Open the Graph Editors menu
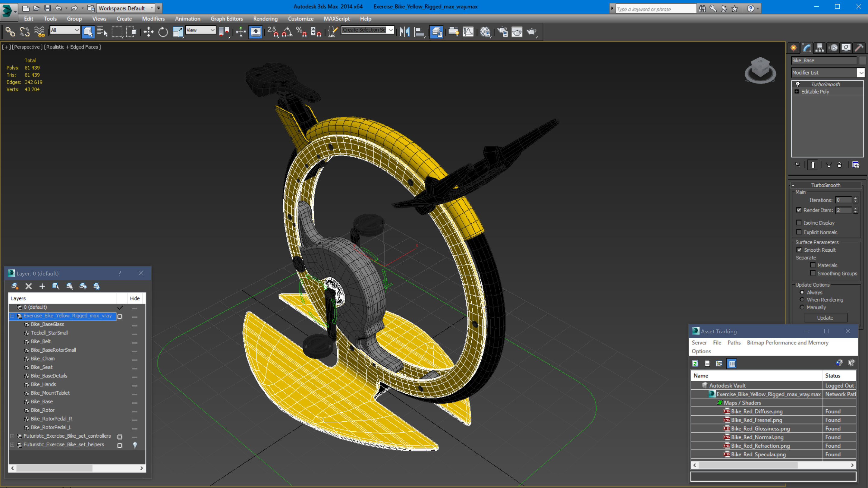Image resolution: width=868 pixels, height=488 pixels. coord(227,19)
